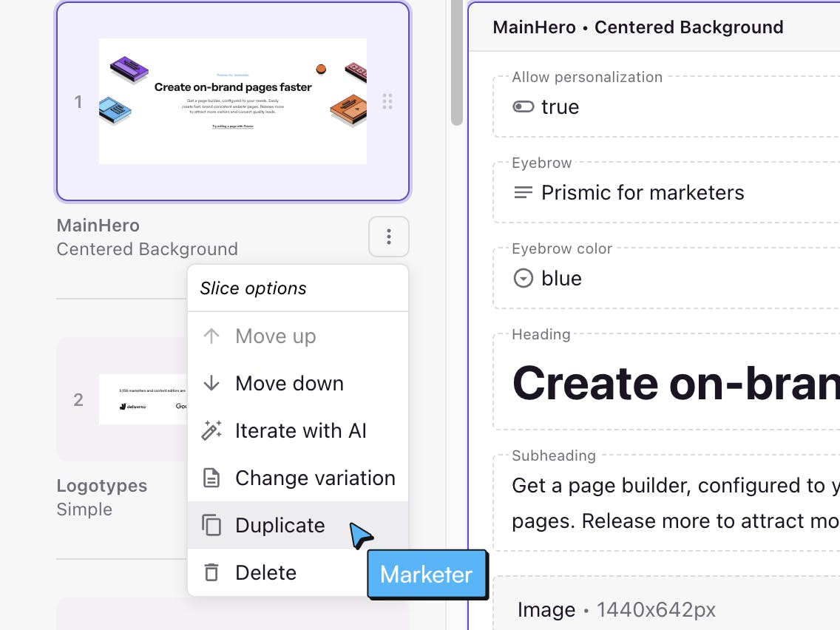840x630 pixels.
Task: Click the text lines icon in the Eyebrow field
Action: click(524, 192)
